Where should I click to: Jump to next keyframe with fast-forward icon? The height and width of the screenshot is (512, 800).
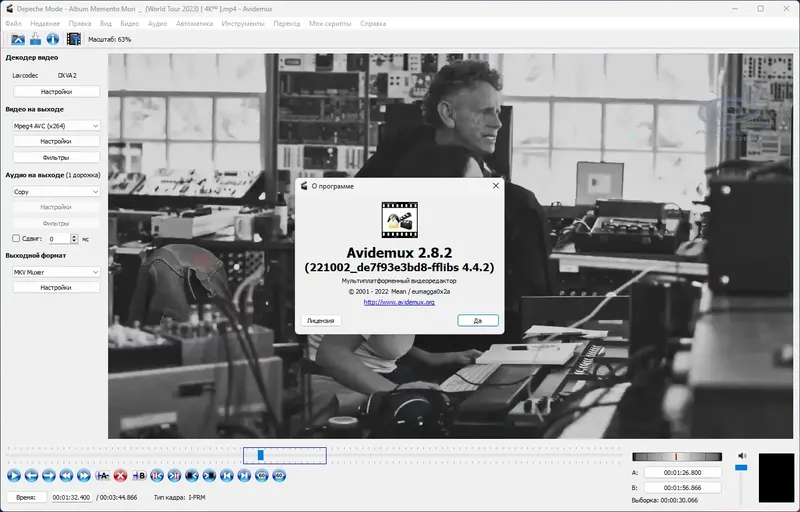point(84,476)
